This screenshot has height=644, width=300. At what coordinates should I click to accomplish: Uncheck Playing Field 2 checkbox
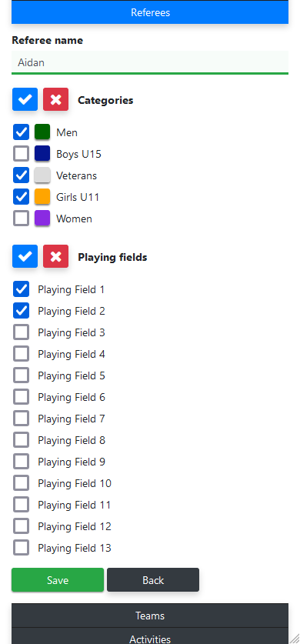[x=22, y=311]
